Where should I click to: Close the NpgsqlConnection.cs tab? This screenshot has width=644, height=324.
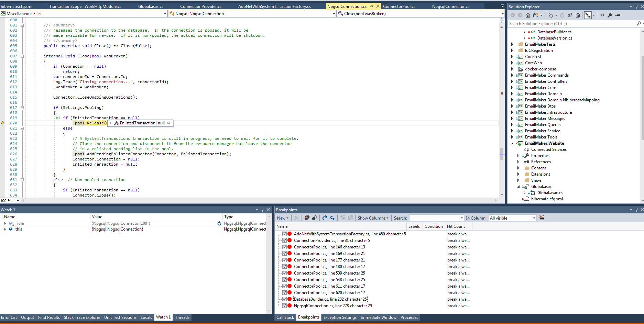378,6
